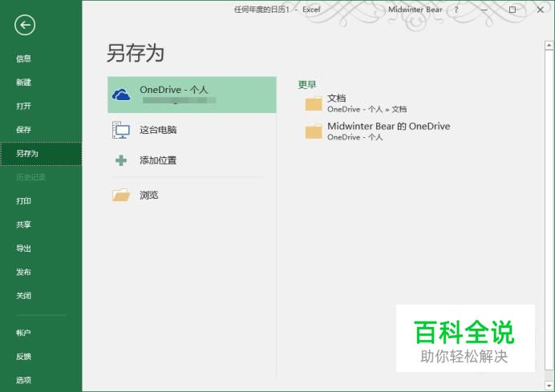Click the 添加位置 label
This screenshot has height=392, width=555.
pos(158,160)
